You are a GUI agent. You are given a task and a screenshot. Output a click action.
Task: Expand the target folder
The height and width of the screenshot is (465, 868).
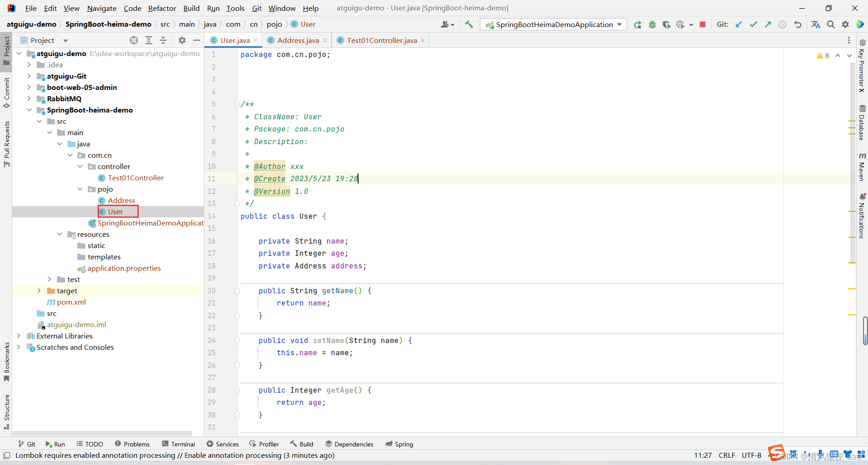[39, 291]
